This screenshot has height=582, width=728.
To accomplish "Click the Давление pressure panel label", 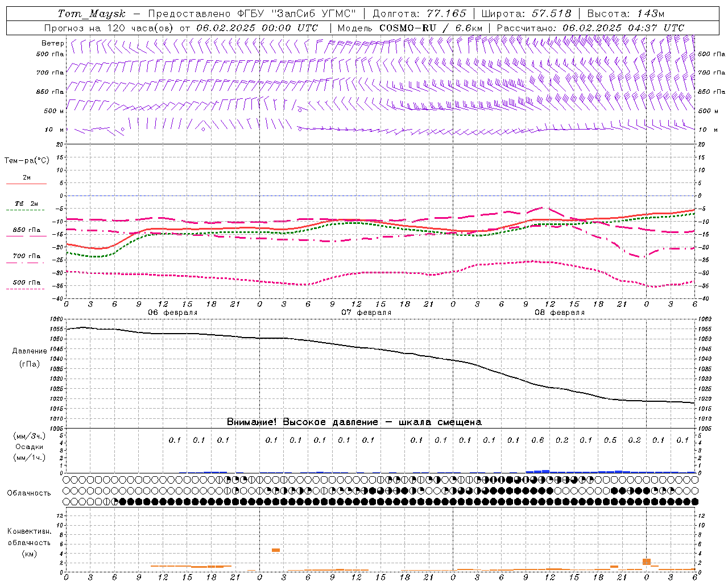I will [x=30, y=351].
